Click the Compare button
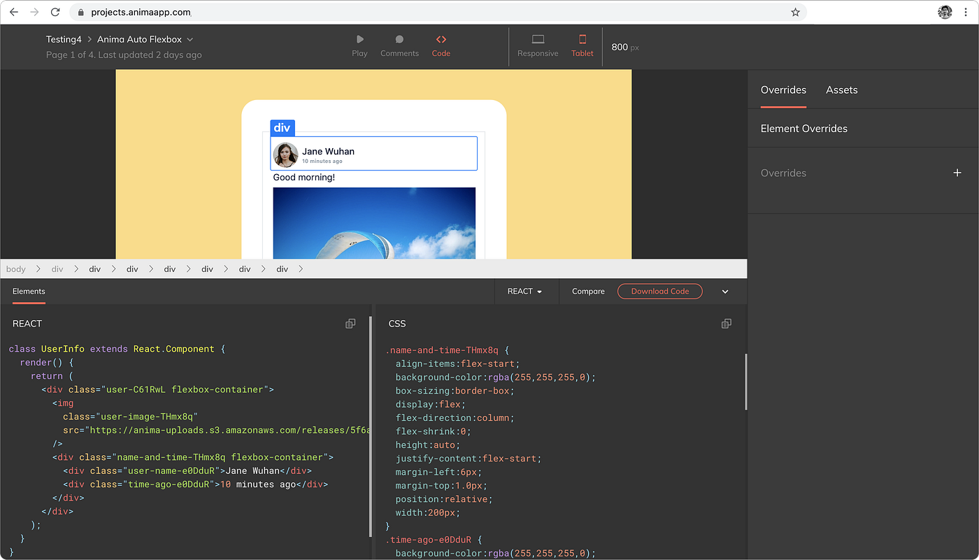The image size is (979, 560). 588,292
